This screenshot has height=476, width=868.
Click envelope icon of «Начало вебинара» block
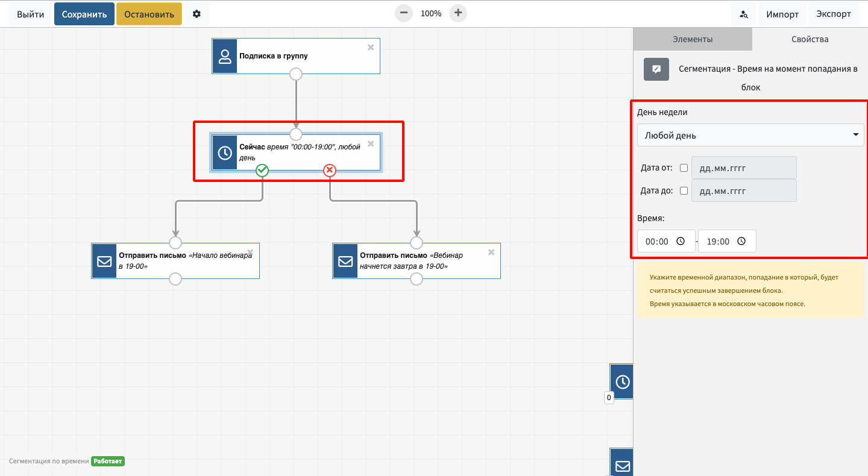tap(104, 261)
